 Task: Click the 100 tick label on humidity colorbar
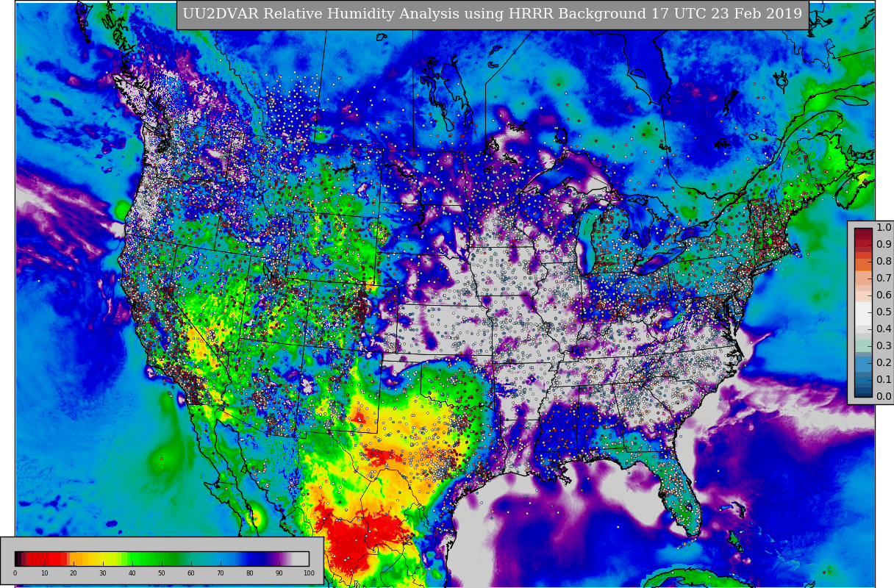click(309, 573)
